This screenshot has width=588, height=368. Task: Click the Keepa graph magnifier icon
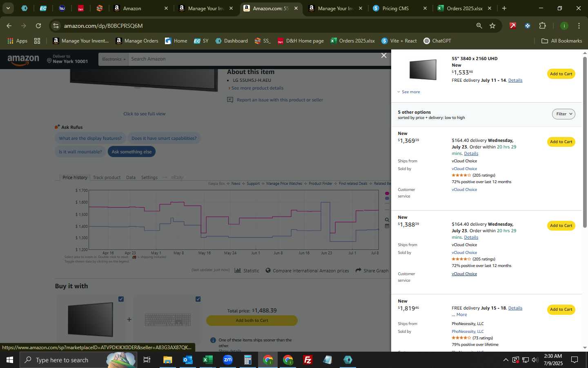point(387,220)
